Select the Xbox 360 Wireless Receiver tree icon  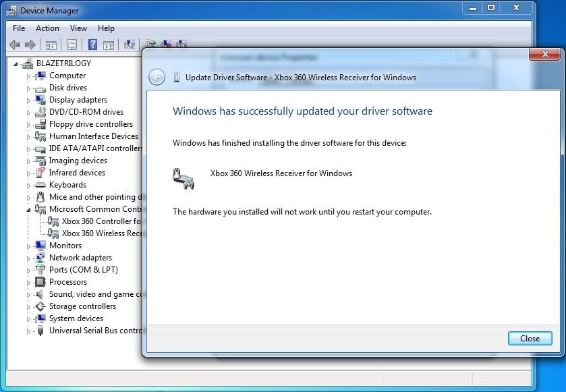53,233
